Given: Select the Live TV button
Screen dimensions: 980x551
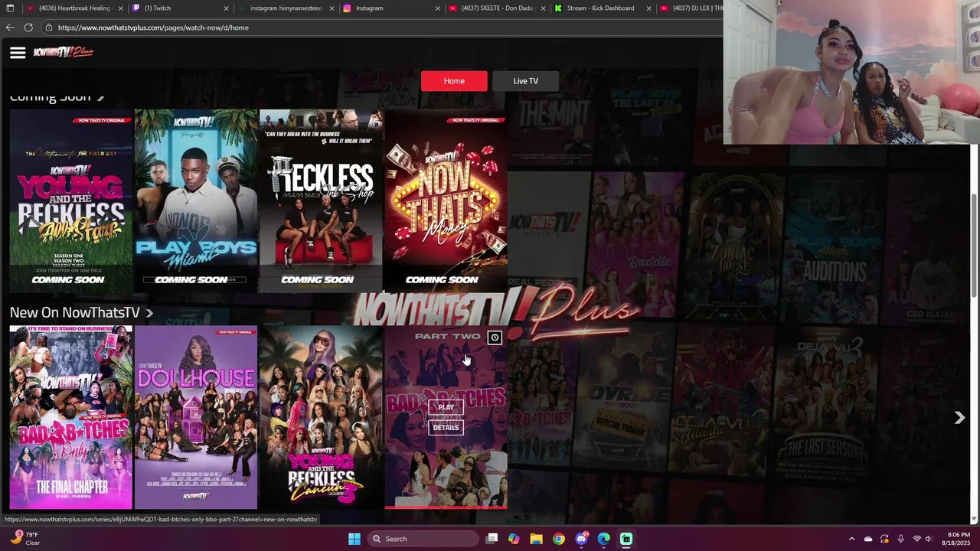Looking at the screenshot, I should coord(525,81).
